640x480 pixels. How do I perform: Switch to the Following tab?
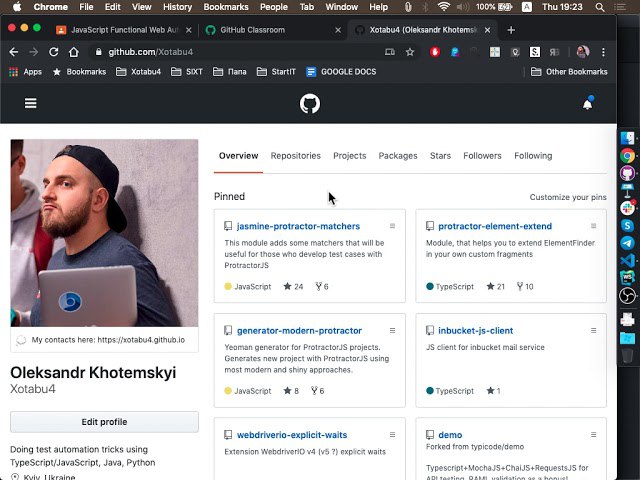[x=533, y=156]
